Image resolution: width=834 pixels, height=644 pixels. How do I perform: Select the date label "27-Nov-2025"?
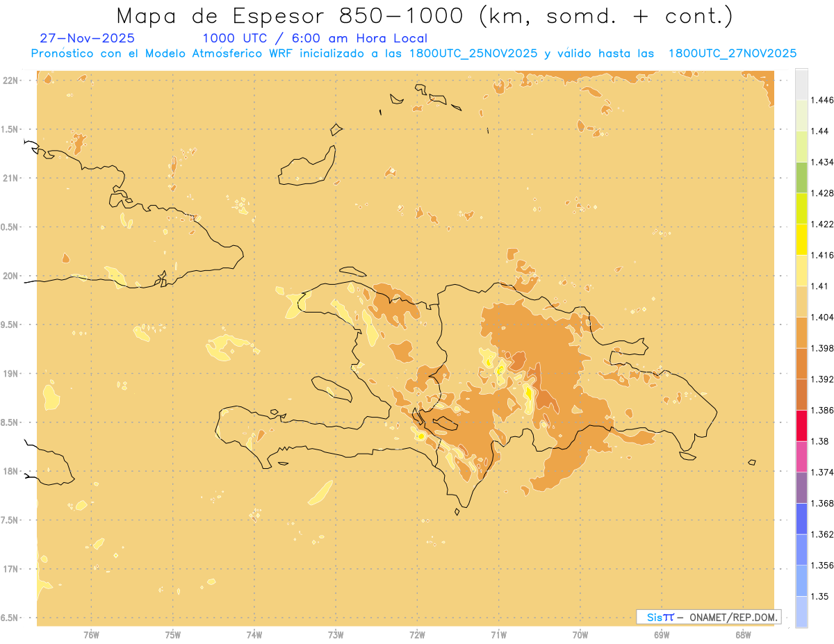point(88,38)
